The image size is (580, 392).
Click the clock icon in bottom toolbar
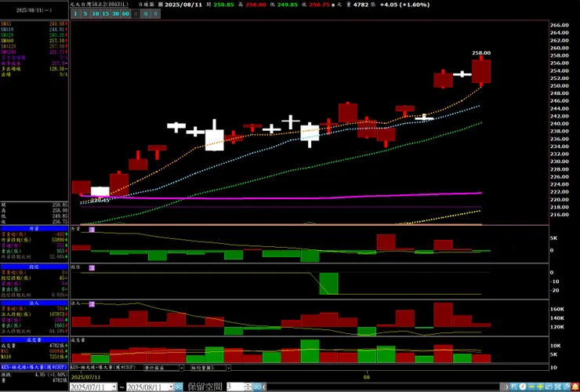pos(522,387)
